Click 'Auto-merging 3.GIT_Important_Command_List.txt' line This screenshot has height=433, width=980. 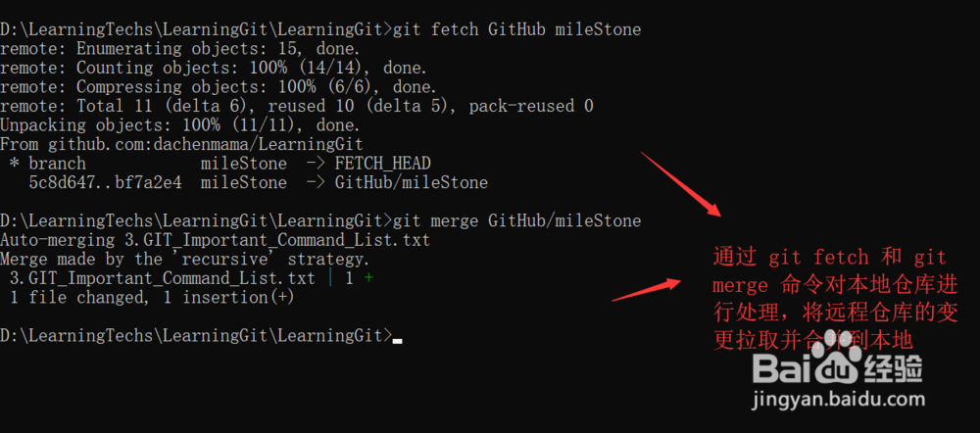coord(215,240)
